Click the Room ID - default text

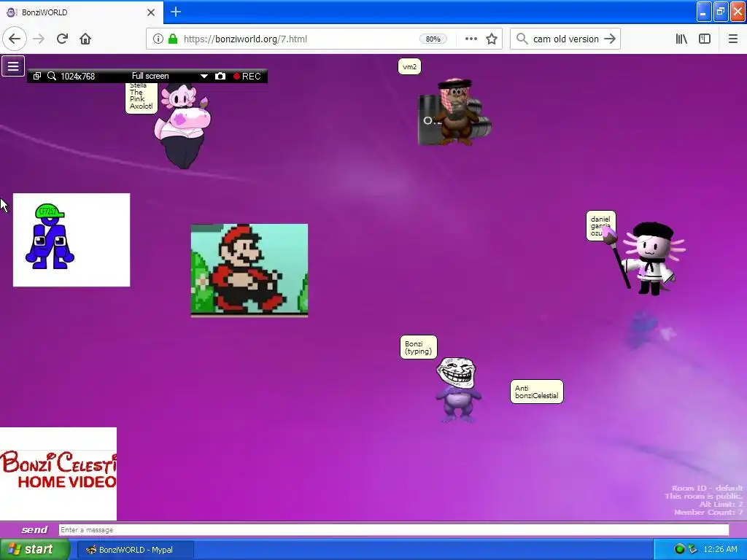pos(707,488)
